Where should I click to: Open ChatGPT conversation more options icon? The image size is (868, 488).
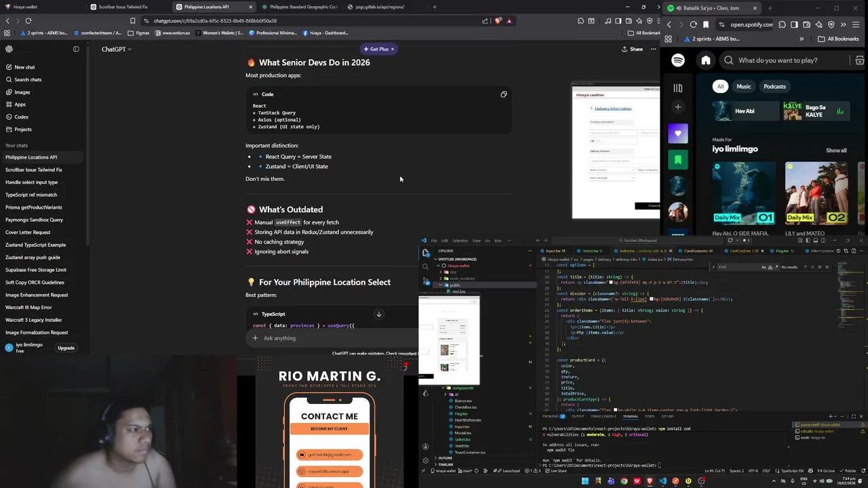(653, 49)
